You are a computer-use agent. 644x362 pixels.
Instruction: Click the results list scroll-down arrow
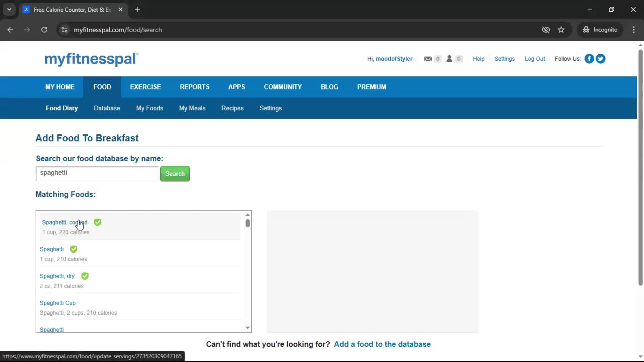(x=248, y=328)
